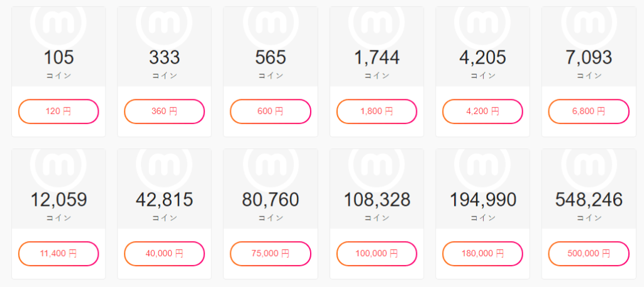Click the 11,400 円 purchase button
Screen dimensions: 644x287
pyautogui.click(x=58, y=254)
